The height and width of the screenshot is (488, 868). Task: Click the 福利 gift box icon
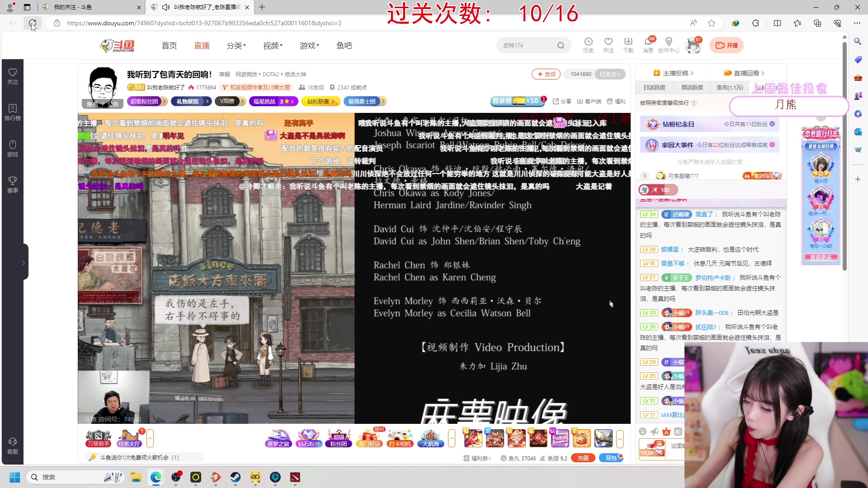(616, 101)
